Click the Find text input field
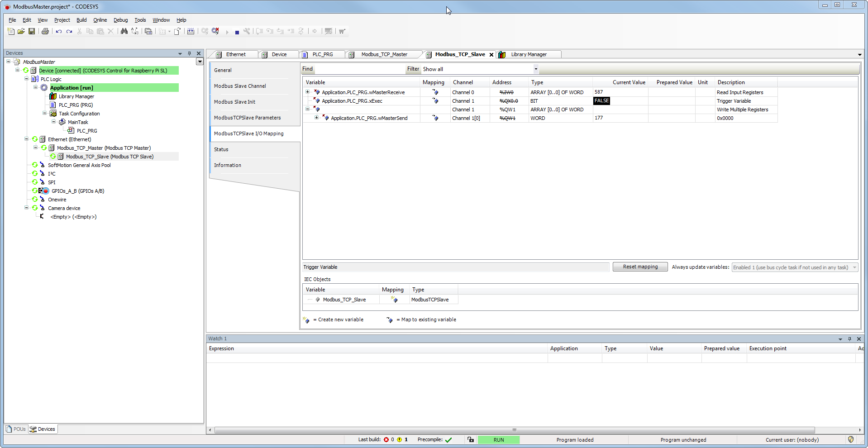The width and height of the screenshot is (868, 448). [x=359, y=69]
